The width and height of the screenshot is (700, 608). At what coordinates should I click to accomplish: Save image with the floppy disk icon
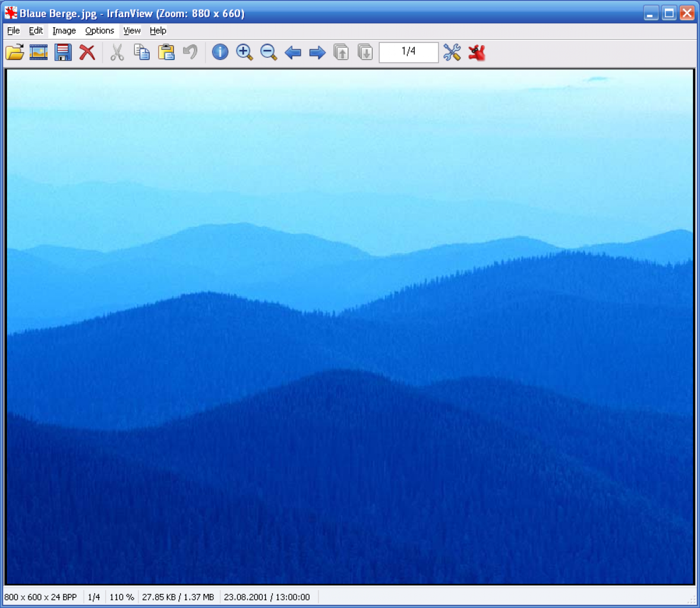coord(63,52)
